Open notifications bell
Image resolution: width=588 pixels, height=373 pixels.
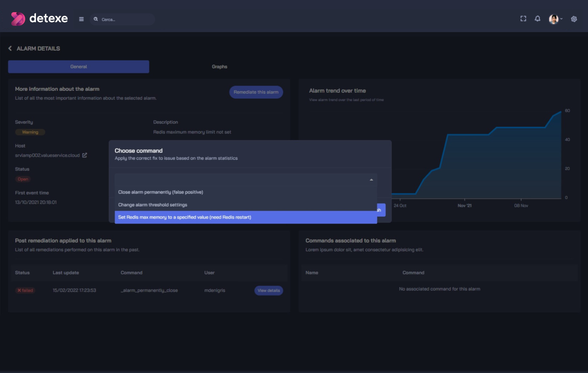pyautogui.click(x=537, y=19)
